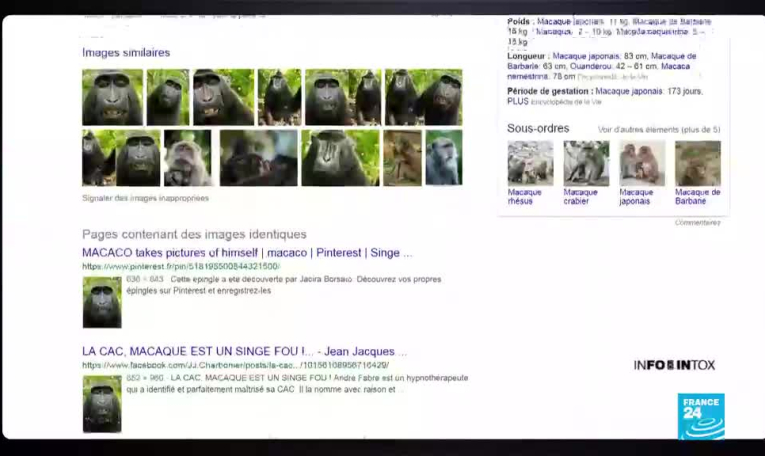
Task: Open the Macaque crabier thumbnail image
Action: click(x=586, y=163)
